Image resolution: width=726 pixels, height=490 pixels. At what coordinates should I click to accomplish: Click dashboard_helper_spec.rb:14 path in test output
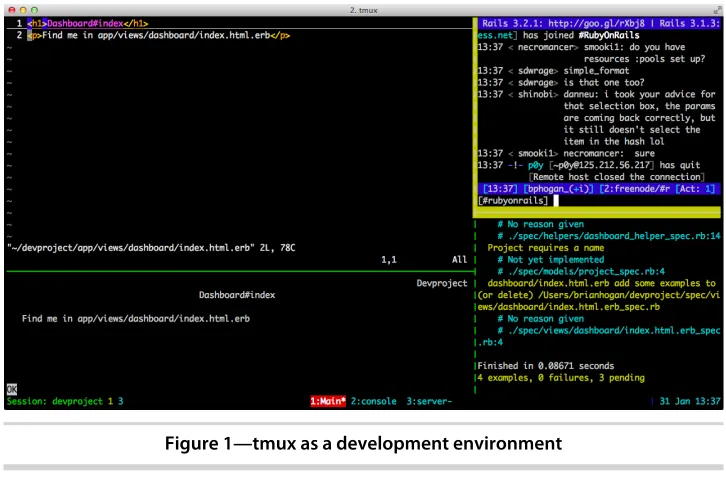614,236
